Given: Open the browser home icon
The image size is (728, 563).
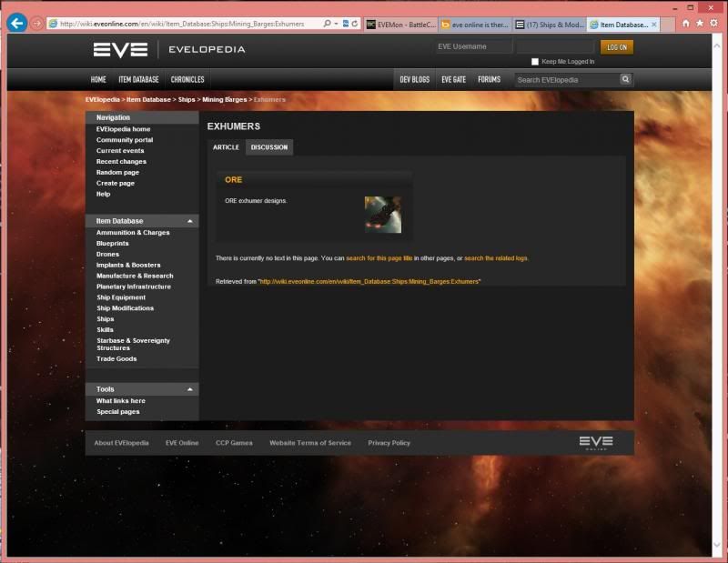Looking at the screenshot, I should pyautogui.click(x=685, y=24).
